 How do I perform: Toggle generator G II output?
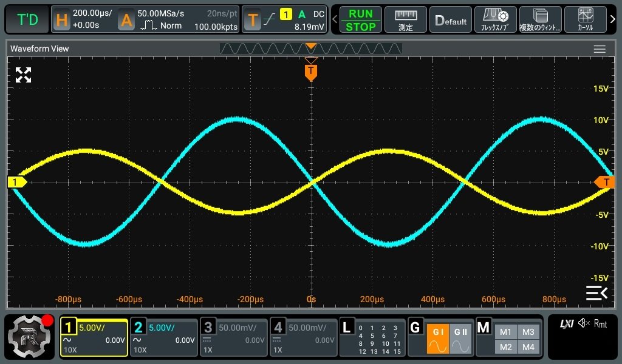(x=460, y=339)
